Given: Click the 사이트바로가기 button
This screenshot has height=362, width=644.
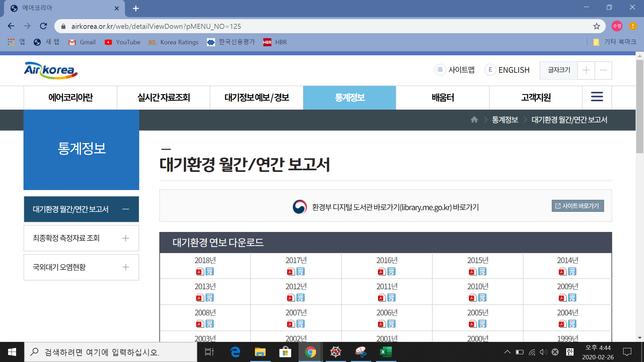Looking at the screenshot, I should coord(578,206).
